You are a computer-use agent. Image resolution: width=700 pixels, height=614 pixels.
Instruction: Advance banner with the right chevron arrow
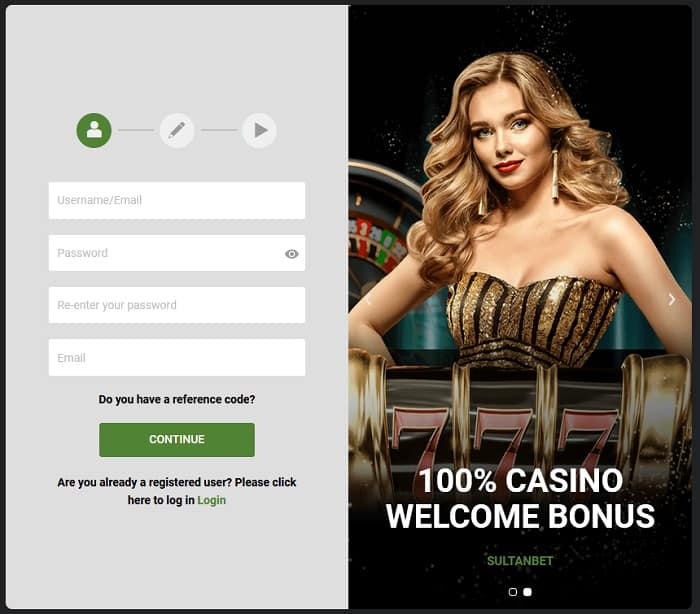tap(671, 300)
